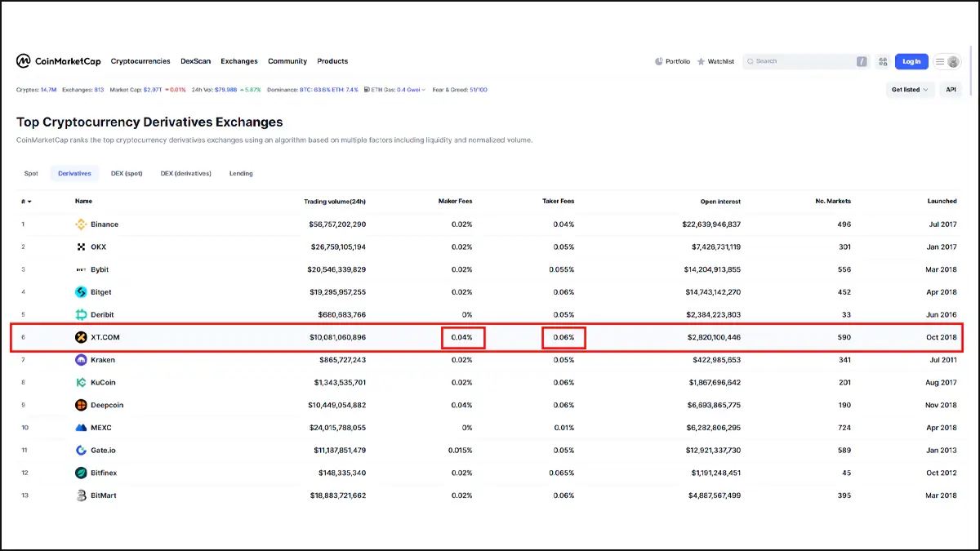
Task: Open the XT.COM exchange name link
Action: tap(105, 337)
